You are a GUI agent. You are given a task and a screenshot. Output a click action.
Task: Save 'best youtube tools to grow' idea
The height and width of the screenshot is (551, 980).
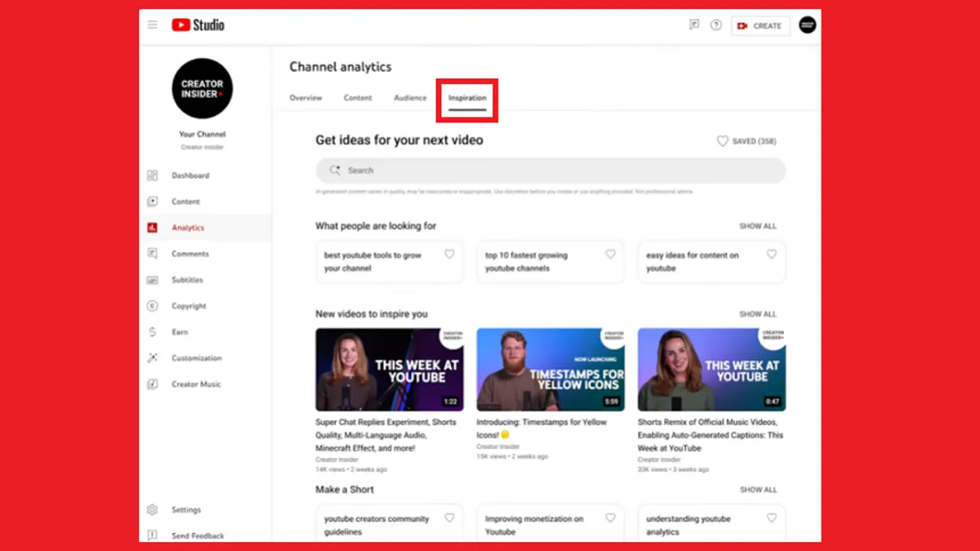(x=449, y=255)
